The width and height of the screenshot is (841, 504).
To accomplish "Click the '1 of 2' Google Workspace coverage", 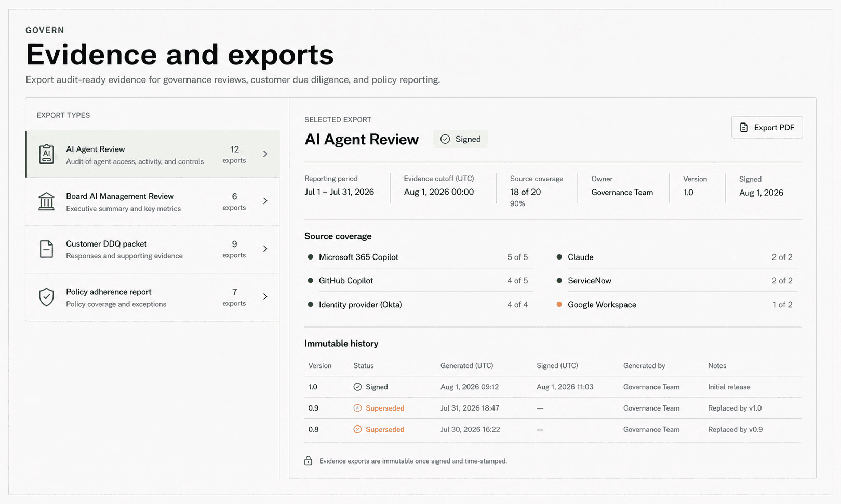I will pyautogui.click(x=782, y=305).
